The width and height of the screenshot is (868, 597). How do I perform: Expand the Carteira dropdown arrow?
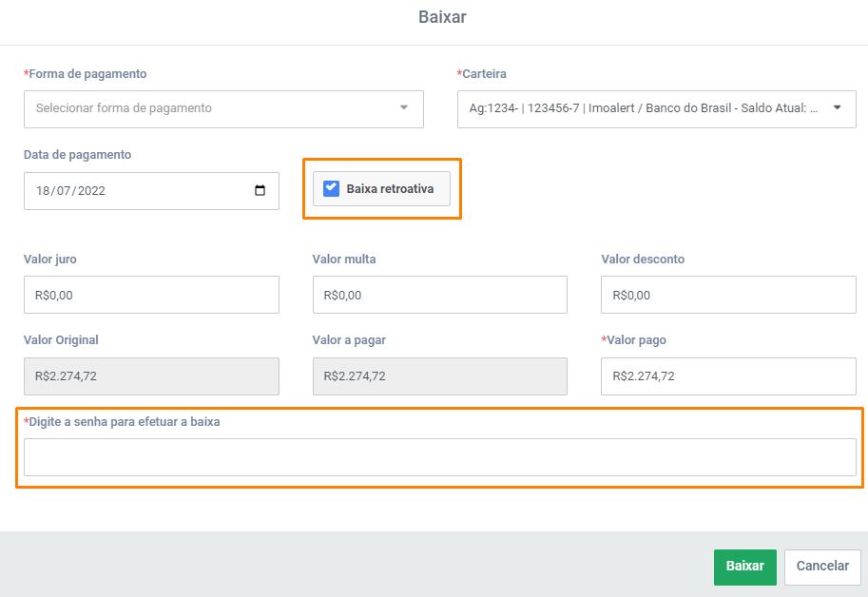click(x=837, y=107)
